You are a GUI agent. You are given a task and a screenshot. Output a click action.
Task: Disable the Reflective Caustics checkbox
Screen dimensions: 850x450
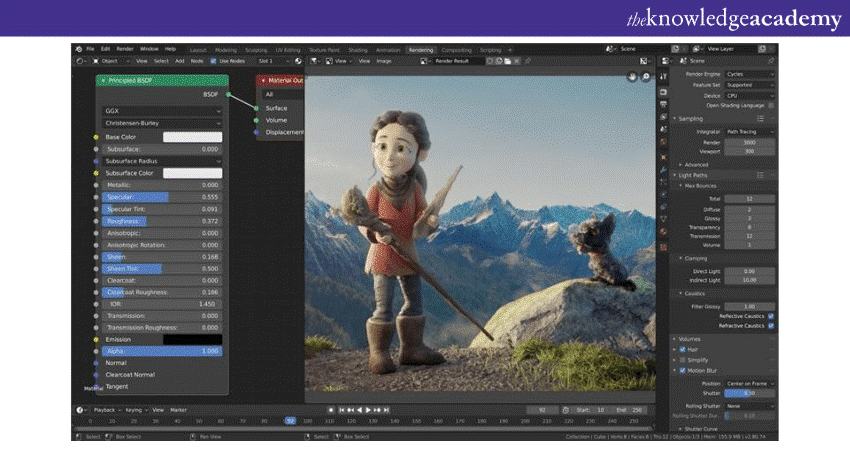coord(771,315)
